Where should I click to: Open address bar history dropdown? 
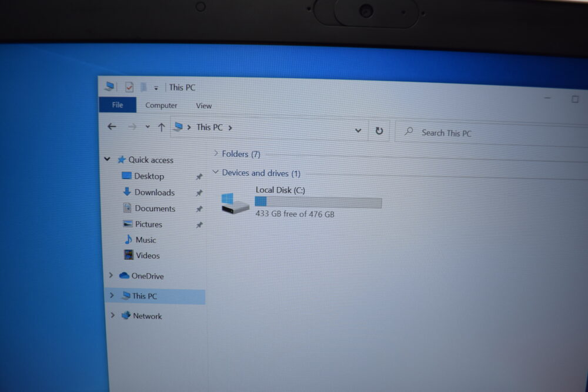(x=358, y=130)
